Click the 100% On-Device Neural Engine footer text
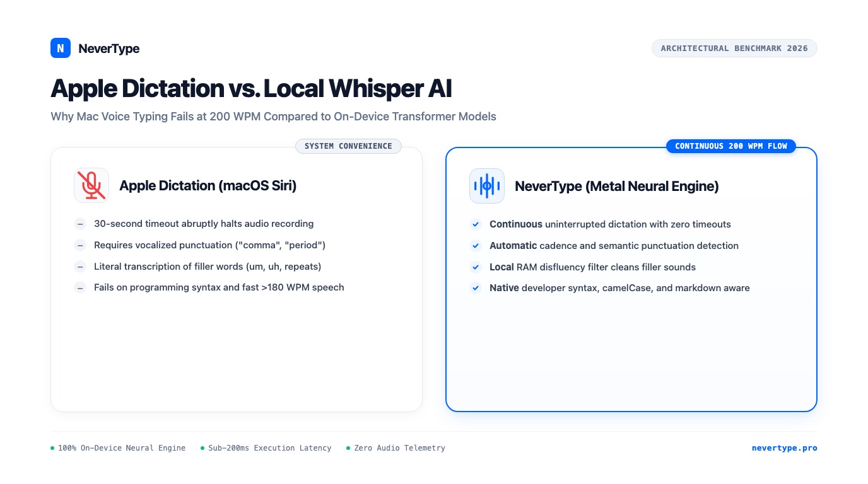Viewport: 868px width, 484px height. point(122,448)
